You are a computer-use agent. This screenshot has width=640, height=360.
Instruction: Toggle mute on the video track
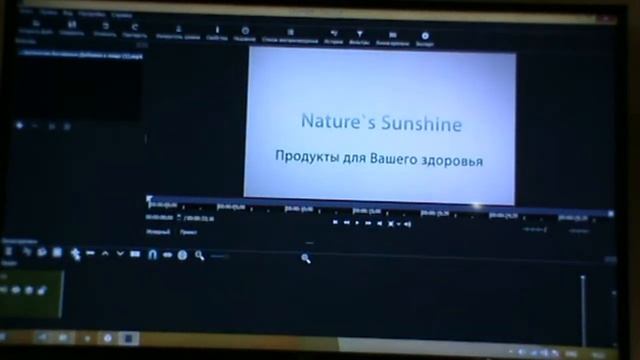click(3, 290)
